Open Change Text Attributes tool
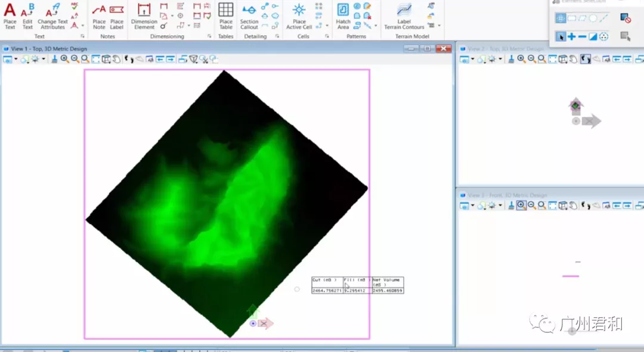The image size is (644, 352). [x=52, y=17]
